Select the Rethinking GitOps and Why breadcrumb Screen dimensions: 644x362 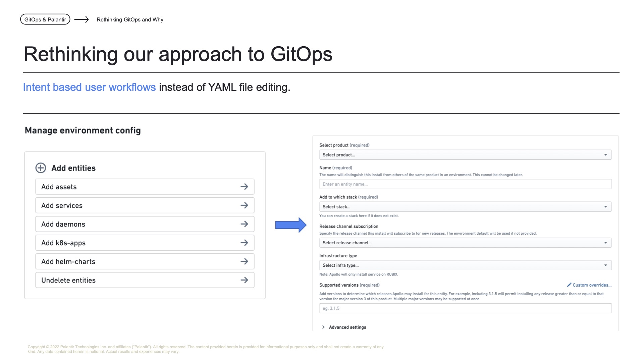[x=130, y=19]
